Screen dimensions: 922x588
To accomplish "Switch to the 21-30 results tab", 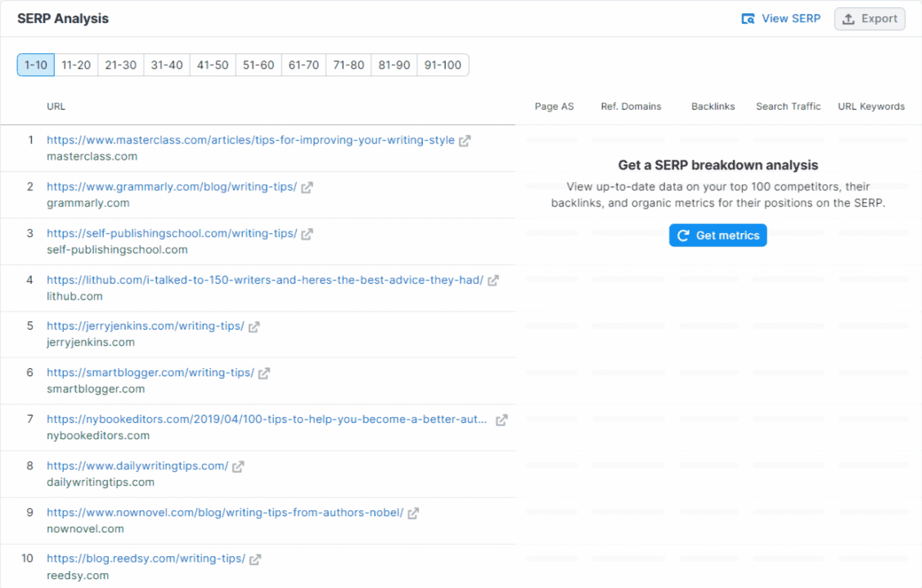I will click(x=120, y=65).
